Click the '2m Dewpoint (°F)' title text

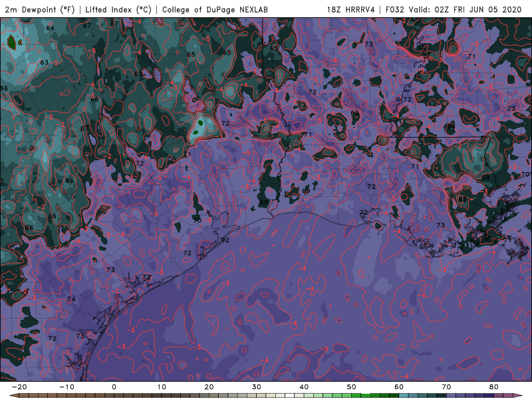point(40,9)
